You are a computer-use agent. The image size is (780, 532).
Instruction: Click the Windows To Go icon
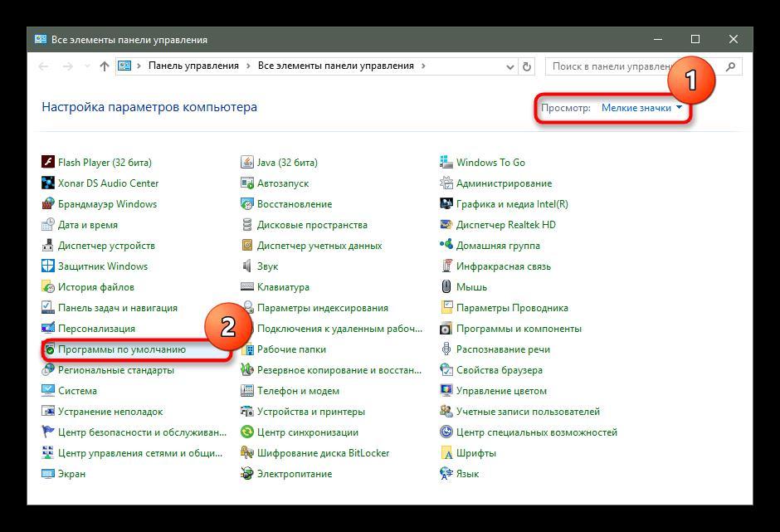pos(446,162)
